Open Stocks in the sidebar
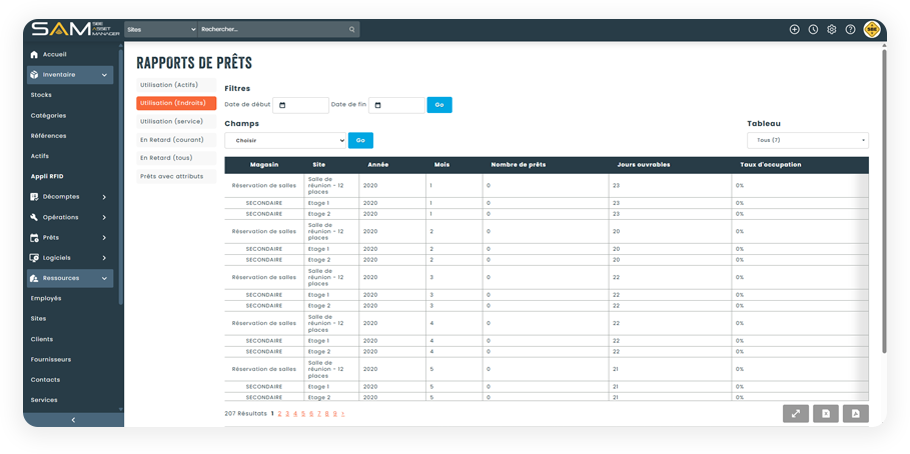 [42, 95]
